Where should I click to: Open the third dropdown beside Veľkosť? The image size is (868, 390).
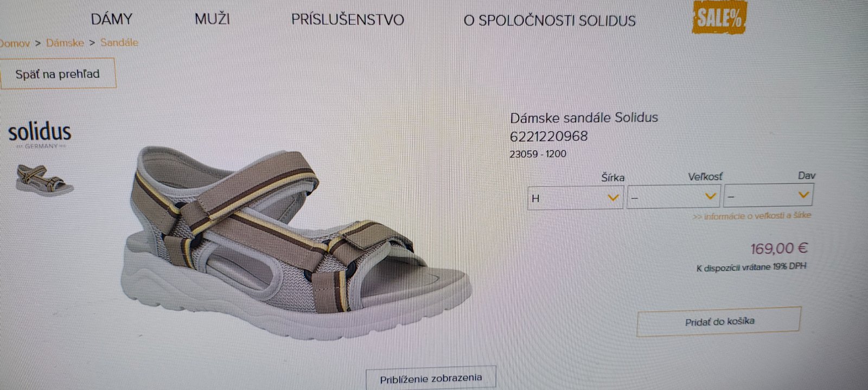(x=768, y=196)
